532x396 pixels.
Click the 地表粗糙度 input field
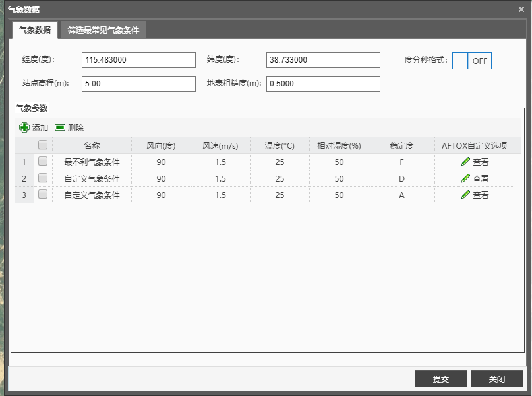tap(323, 84)
